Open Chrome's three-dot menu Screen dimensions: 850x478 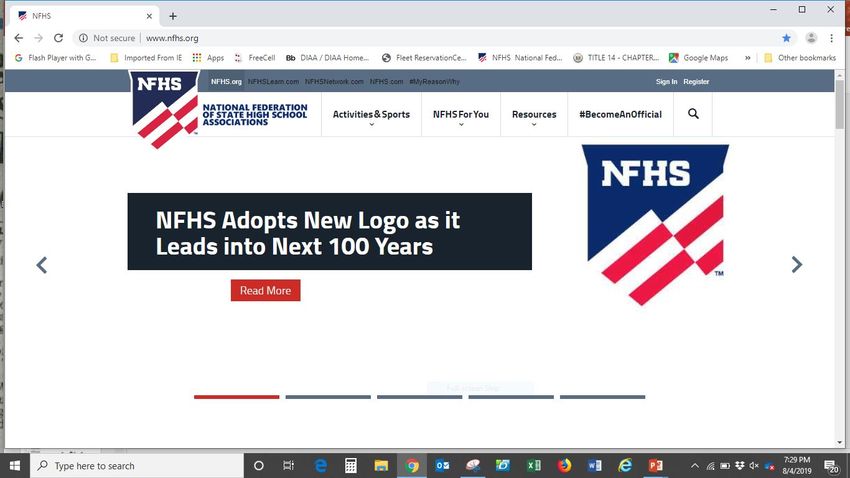click(832, 38)
